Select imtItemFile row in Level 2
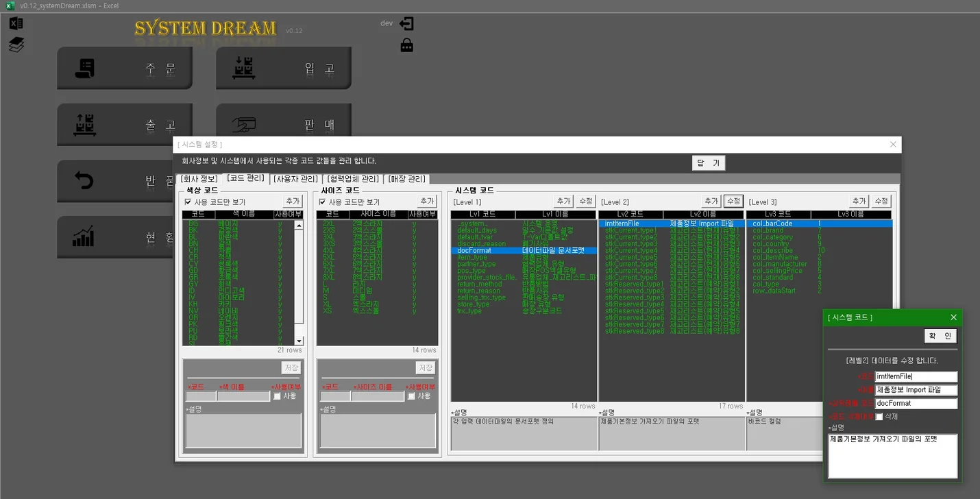This screenshot has height=499, width=980. click(x=672, y=223)
